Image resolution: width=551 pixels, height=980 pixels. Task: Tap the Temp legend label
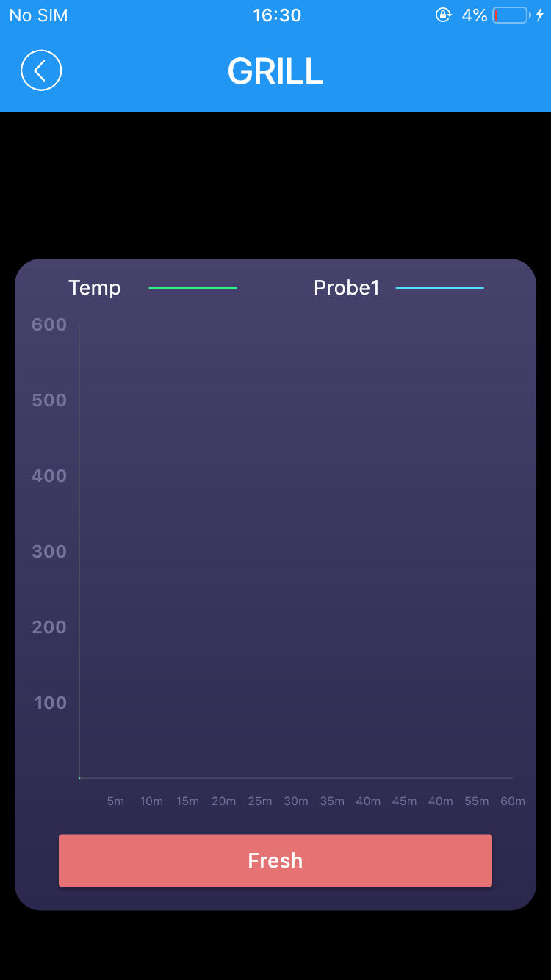[95, 288]
